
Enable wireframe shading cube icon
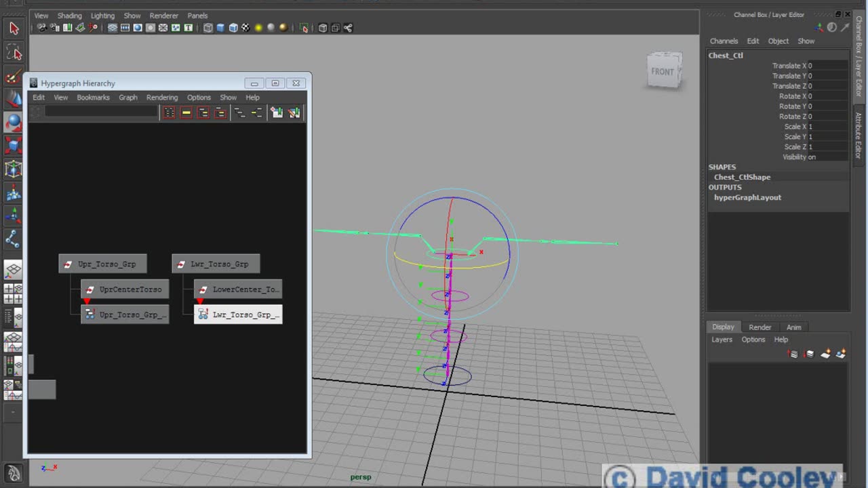pyautogui.click(x=208, y=28)
